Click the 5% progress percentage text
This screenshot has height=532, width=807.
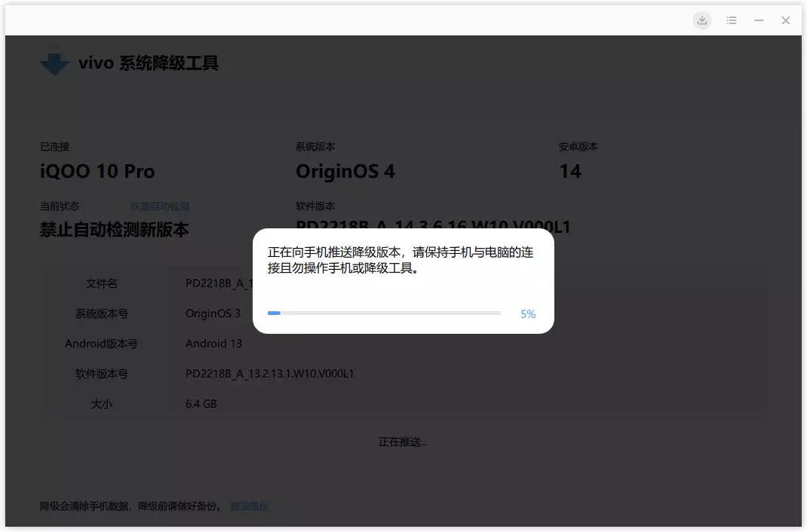click(528, 314)
